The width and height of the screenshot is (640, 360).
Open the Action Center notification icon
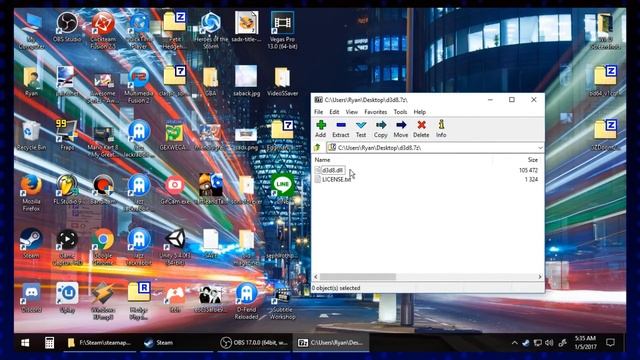click(x=610, y=343)
